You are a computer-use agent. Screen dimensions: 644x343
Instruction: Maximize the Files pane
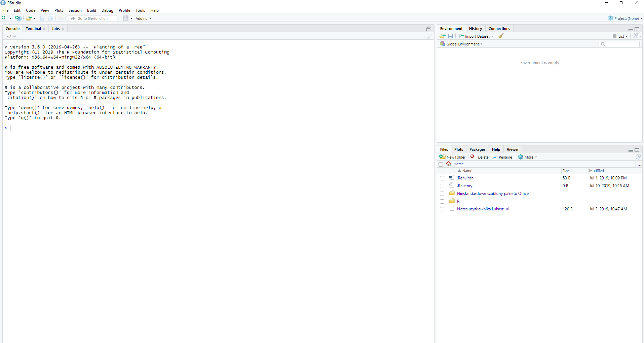click(637, 150)
